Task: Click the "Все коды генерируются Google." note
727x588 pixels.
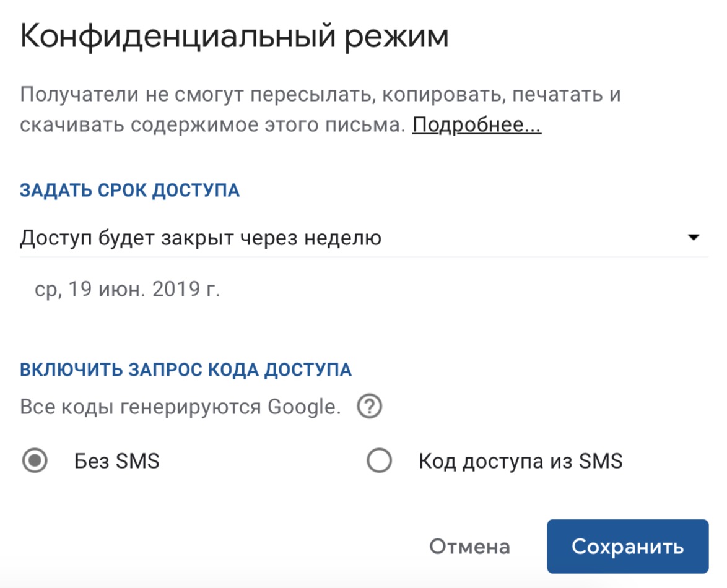Action: click(180, 407)
